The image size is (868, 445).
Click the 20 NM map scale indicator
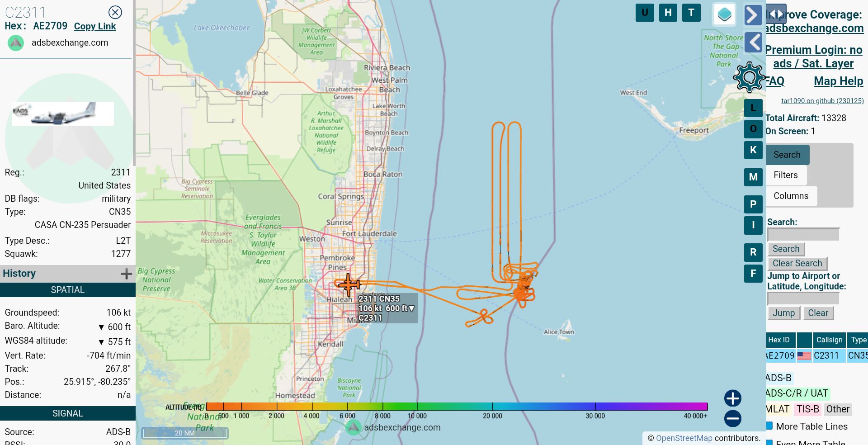pos(185,433)
